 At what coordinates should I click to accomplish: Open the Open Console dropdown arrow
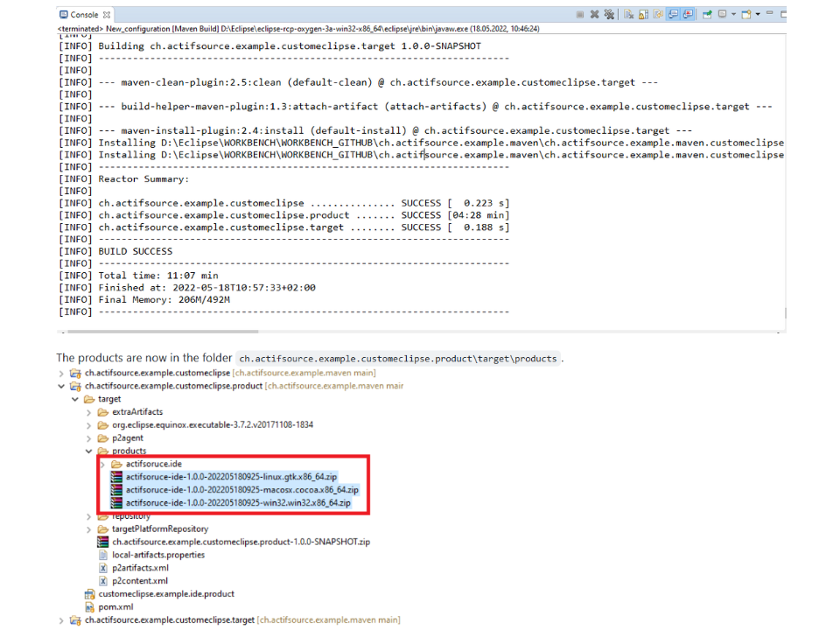click(758, 15)
